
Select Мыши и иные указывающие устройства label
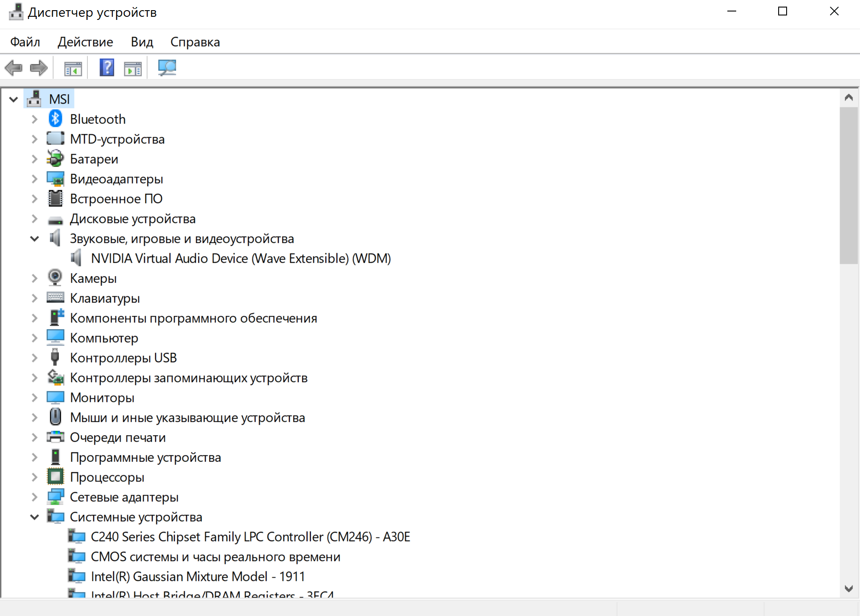(187, 418)
